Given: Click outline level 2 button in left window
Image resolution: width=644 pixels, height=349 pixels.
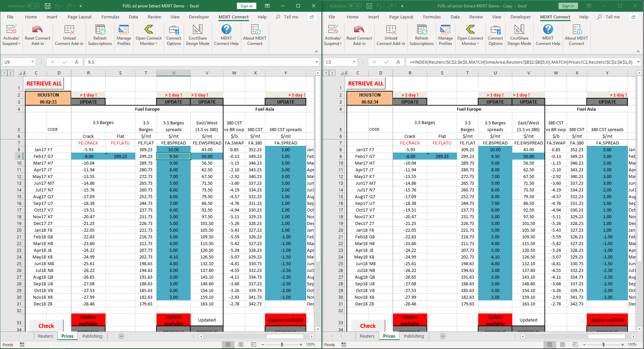Looking at the screenshot, I should pos(10,73).
